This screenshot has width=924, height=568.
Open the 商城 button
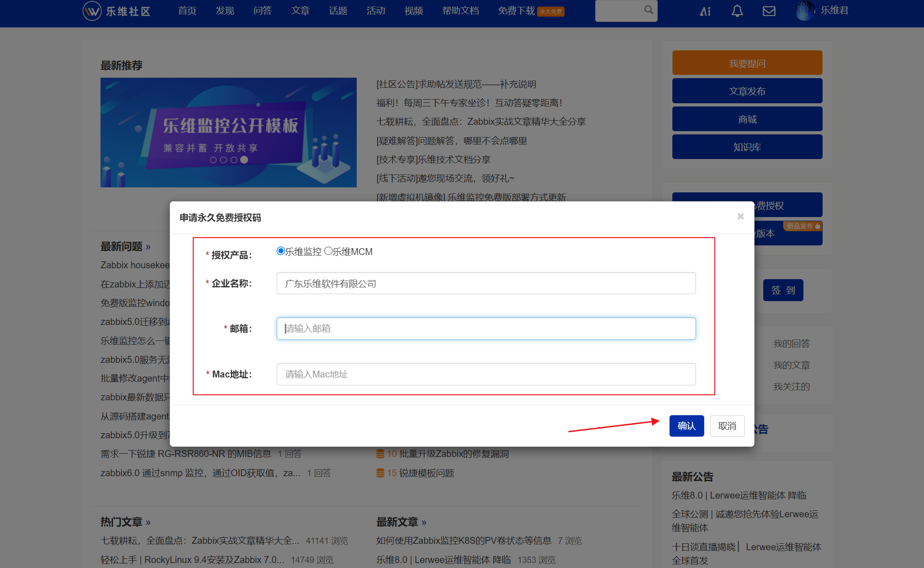tap(747, 119)
